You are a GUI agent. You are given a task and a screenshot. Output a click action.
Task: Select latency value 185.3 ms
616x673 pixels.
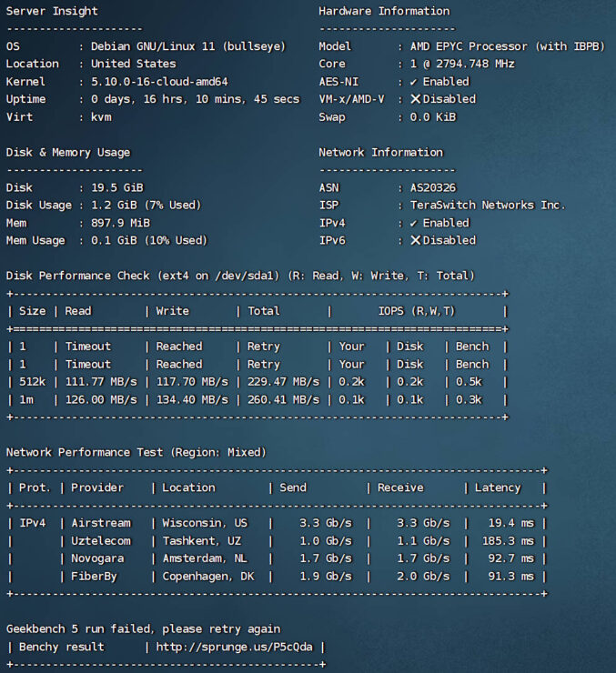pos(509,541)
